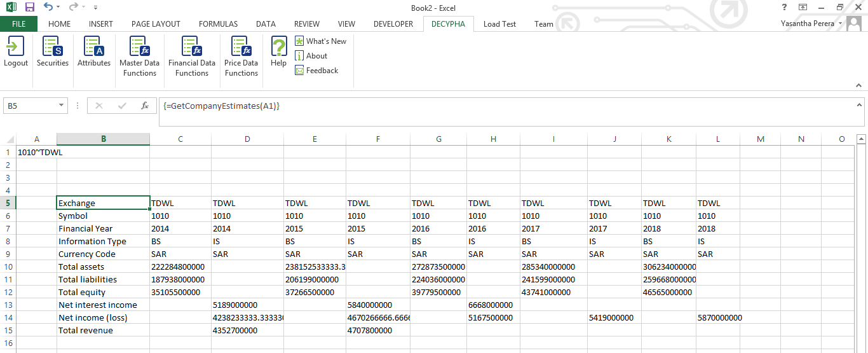868x353 pixels.
Task: Select the Total revenue label cell
Action: click(x=103, y=330)
